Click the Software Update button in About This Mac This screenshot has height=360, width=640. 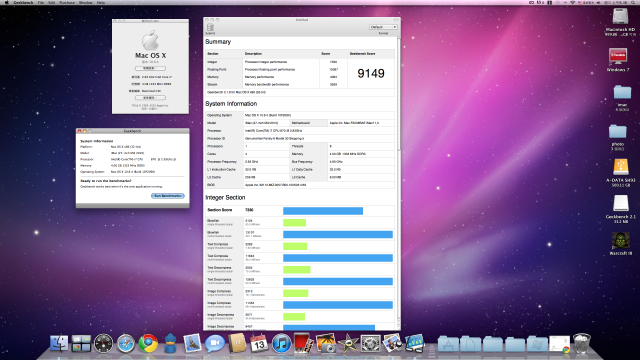click(150, 68)
